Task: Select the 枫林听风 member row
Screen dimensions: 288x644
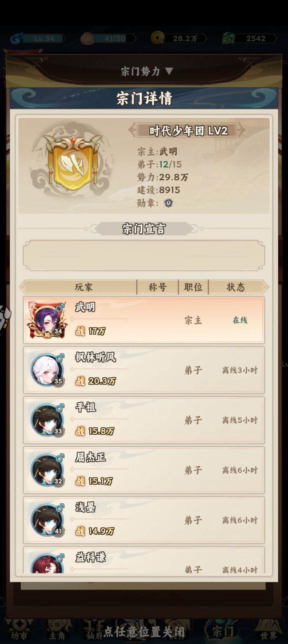Action: click(144, 370)
